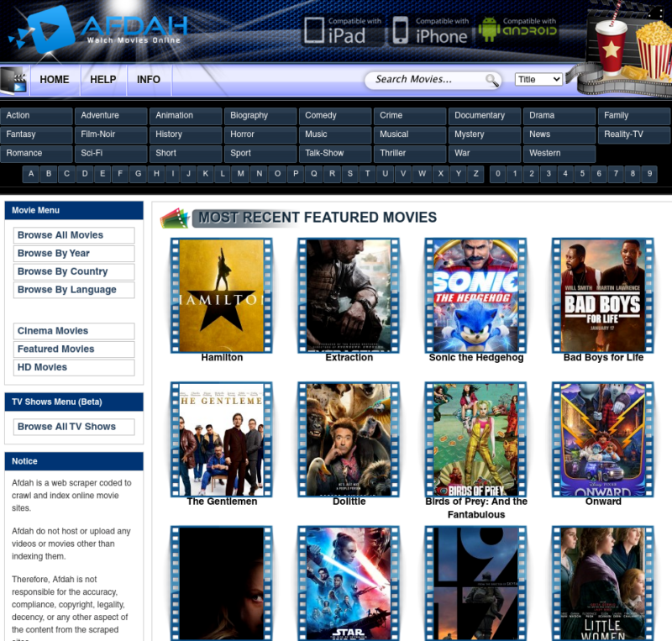Image resolution: width=672 pixels, height=641 pixels.
Task: Click the Hamilton title text
Action: coord(222,358)
